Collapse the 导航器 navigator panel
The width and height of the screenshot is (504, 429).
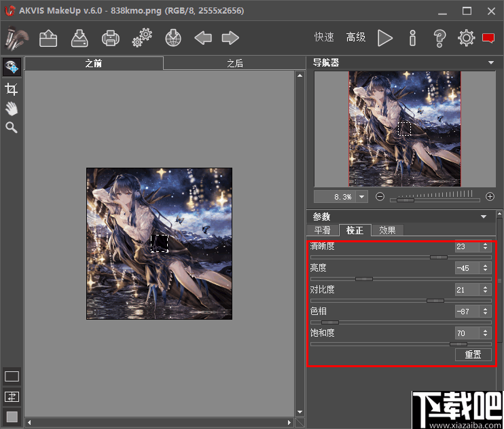pos(491,63)
